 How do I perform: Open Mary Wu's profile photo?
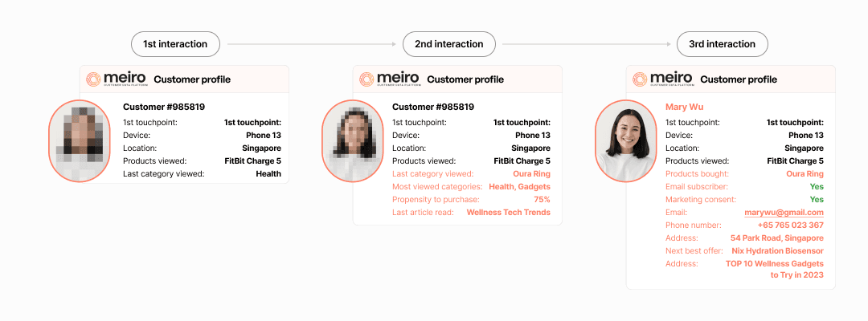click(628, 141)
